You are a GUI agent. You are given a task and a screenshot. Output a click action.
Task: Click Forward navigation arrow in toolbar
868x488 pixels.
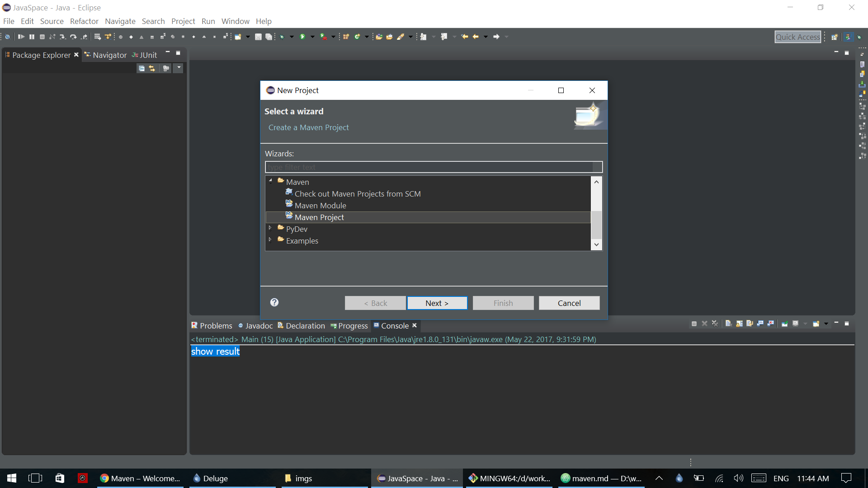496,37
